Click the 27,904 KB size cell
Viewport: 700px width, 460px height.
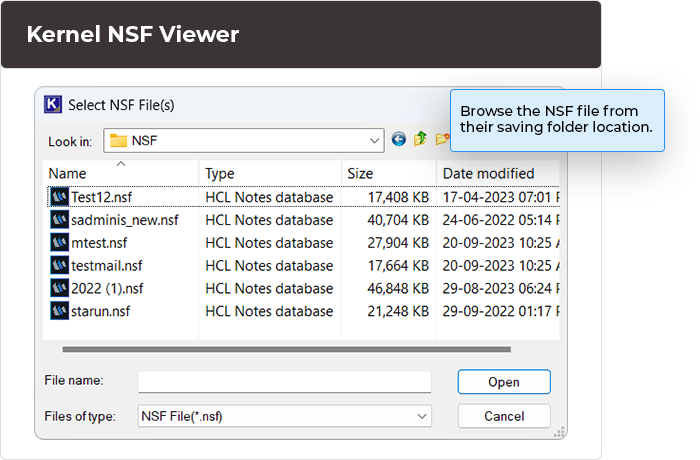point(398,243)
